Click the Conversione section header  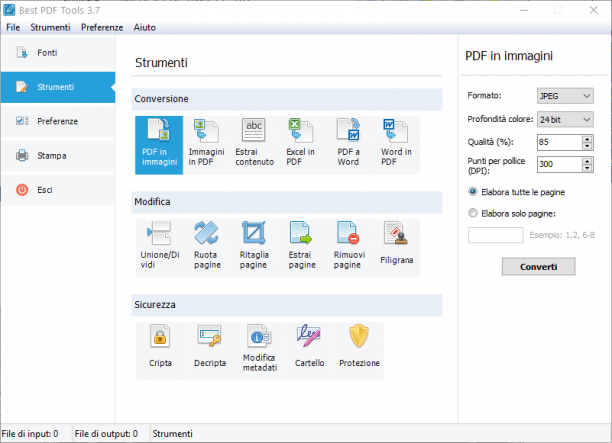286,99
